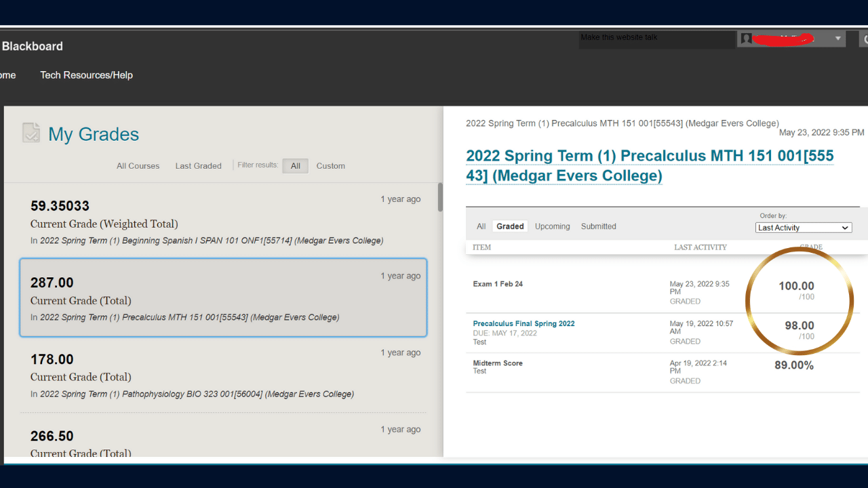
Task: Show All items in the grade list
Action: [x=481, y=226]
